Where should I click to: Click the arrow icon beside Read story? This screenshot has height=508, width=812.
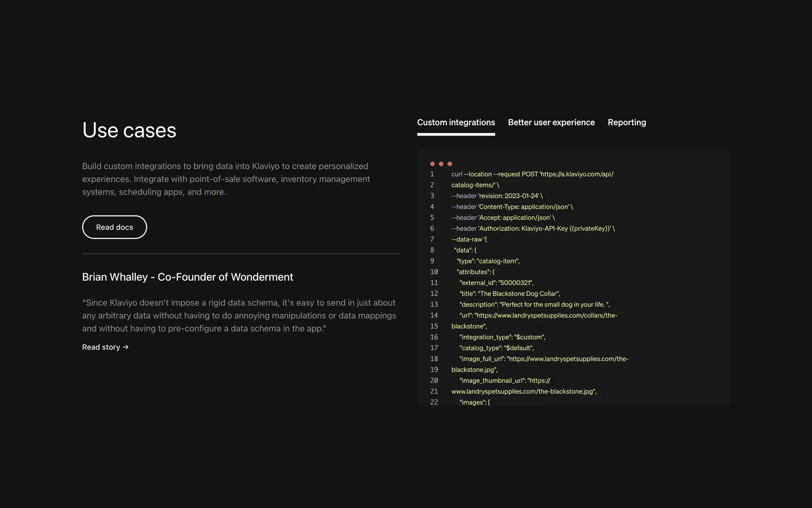[x=126, y=347]
